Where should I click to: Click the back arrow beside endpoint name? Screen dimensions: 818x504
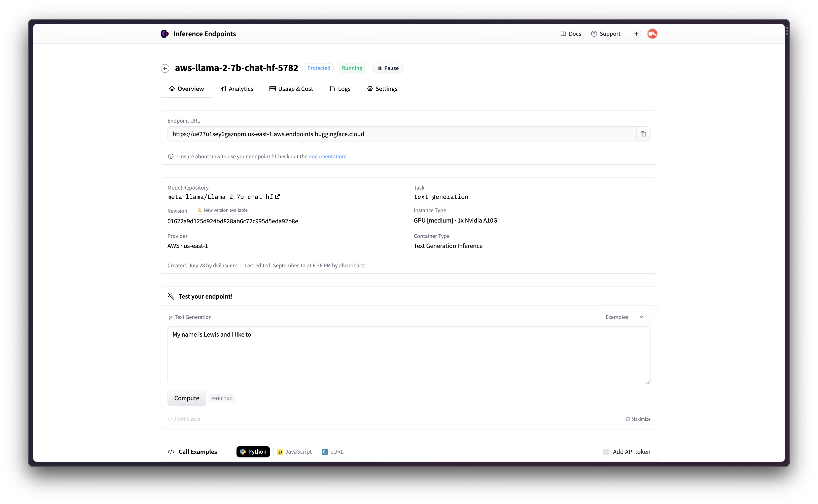click(x=165, y=68)
